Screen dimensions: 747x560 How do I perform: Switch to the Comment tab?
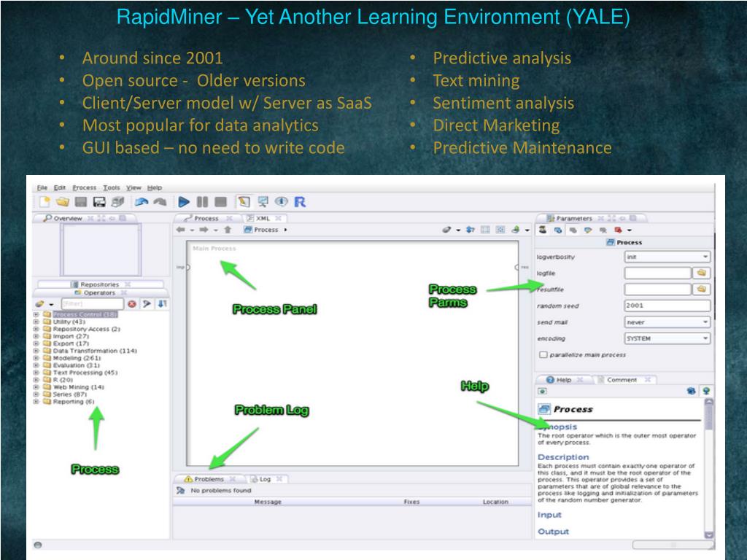(x=624, y=380)
